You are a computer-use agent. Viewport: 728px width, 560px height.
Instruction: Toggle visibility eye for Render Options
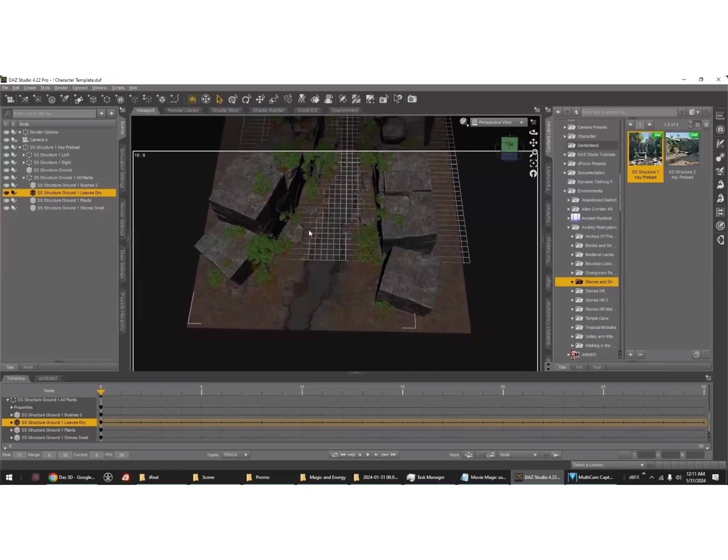tap(6, 132)
